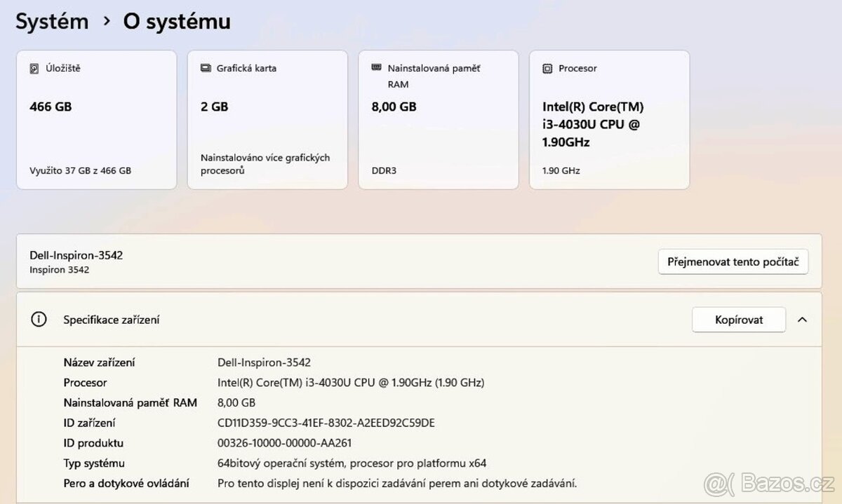
Task: Click the Specifikace zařízení header title
Action: (112, 320)
